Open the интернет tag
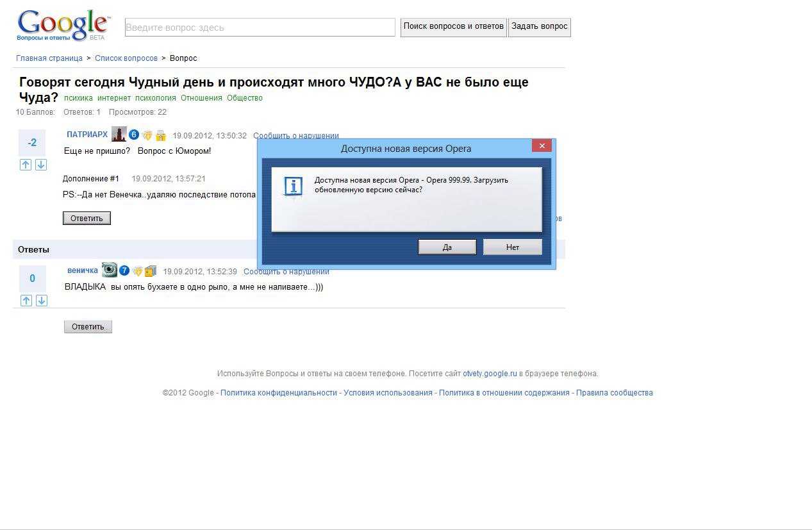Viewport: 812px width, 530px height. [x=114, y=98]
